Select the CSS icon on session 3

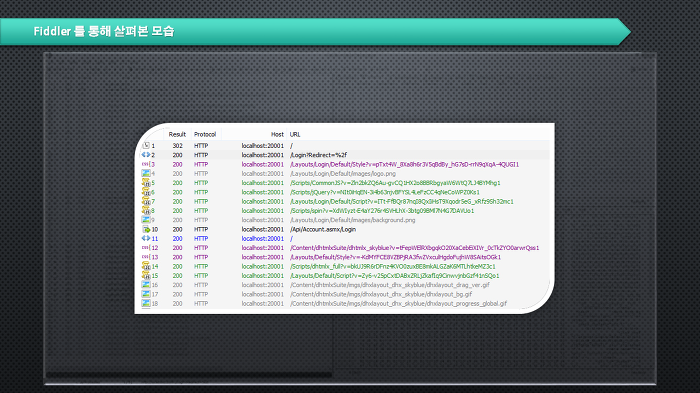tap(145, 164)
